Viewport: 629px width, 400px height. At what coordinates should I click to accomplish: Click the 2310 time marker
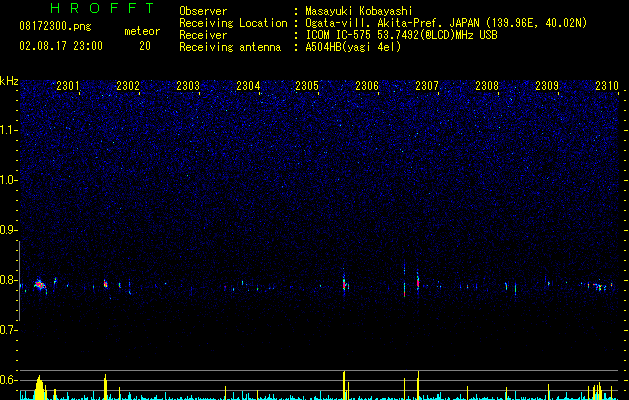click(607, 86)
